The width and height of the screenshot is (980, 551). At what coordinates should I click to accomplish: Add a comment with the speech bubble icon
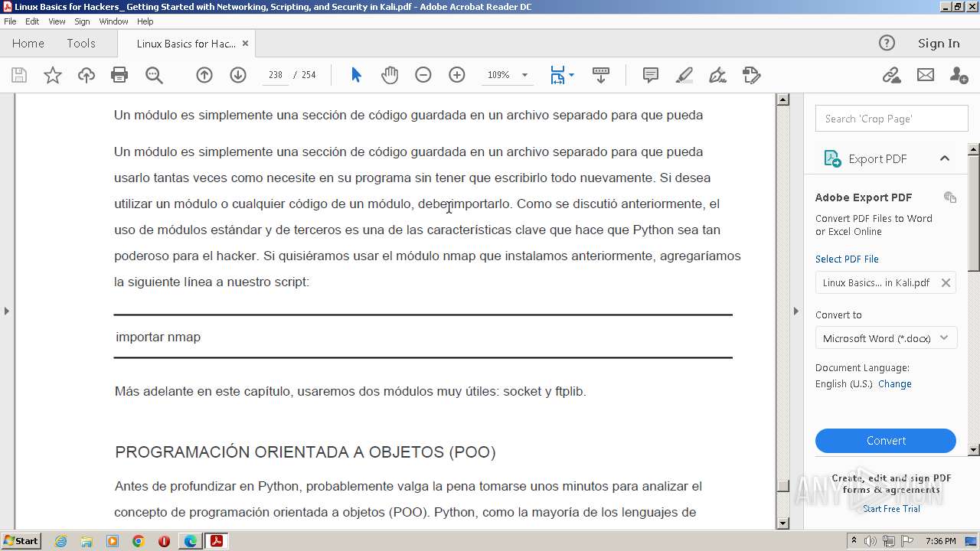click(x=651, y=75)
